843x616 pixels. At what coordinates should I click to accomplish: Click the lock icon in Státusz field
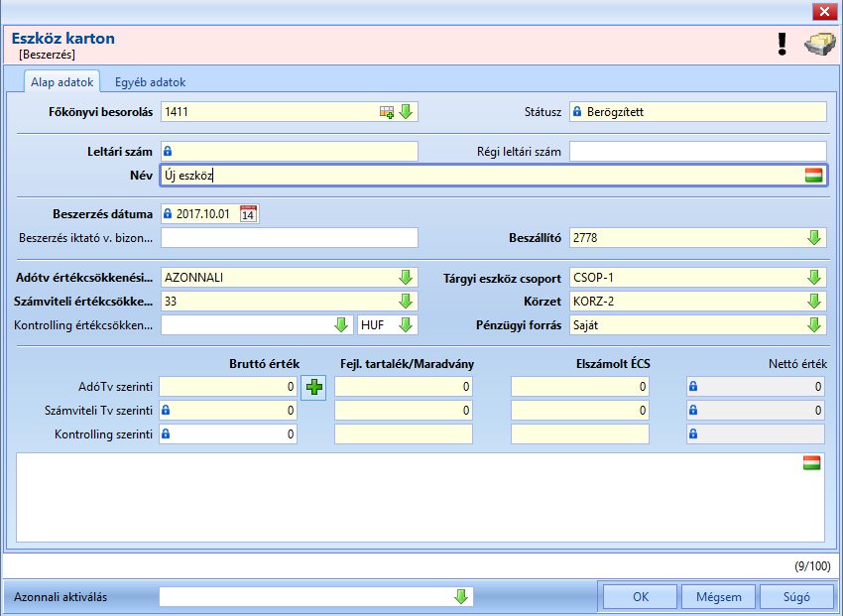click(x=577, y=111)
